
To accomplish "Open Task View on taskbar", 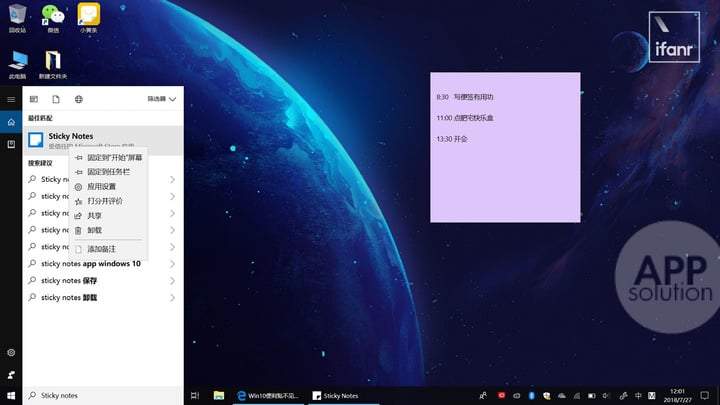I will click(195, 395).
